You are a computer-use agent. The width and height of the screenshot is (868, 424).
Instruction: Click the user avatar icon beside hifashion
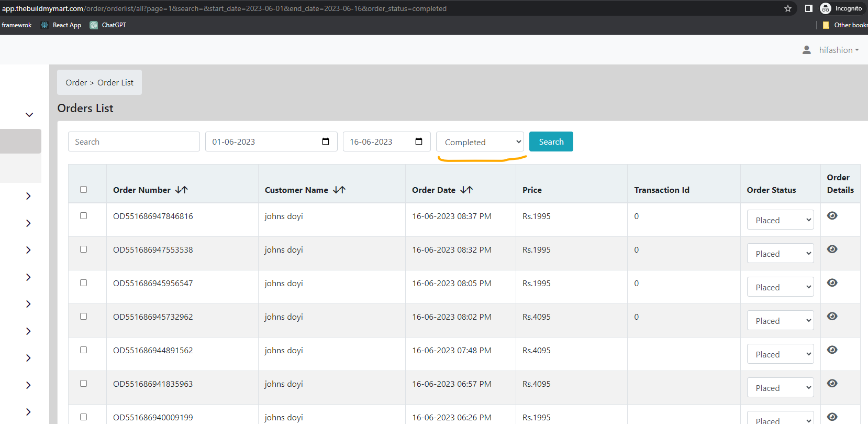pos(807,50)
